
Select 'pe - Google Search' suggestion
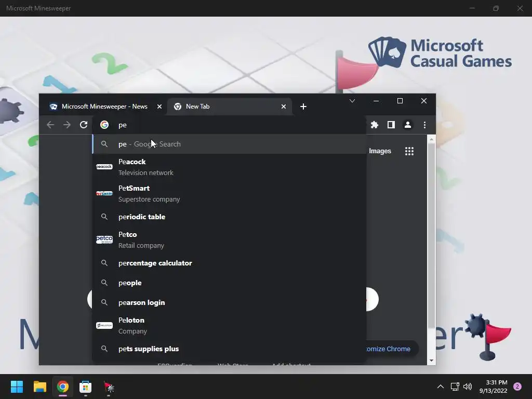[229, 144]
